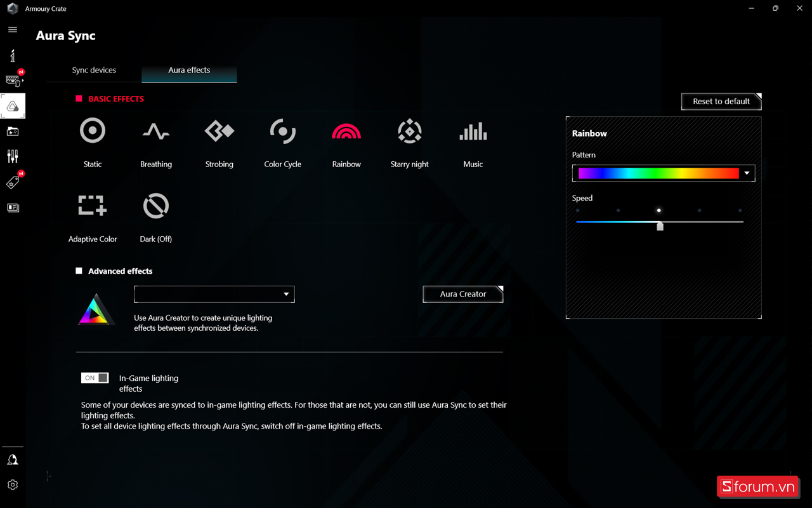This screenshot has height=508, width=812.
Task: Choose the Adaptive Color effect
Action: pyautogui.click(x=93, y=206)
